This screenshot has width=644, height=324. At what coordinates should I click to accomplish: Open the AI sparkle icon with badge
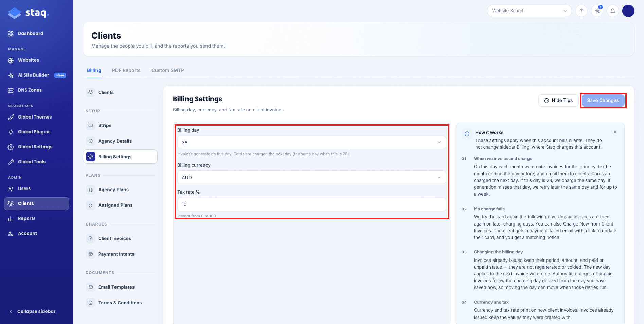pyautogui.click(x=597, y=11)
